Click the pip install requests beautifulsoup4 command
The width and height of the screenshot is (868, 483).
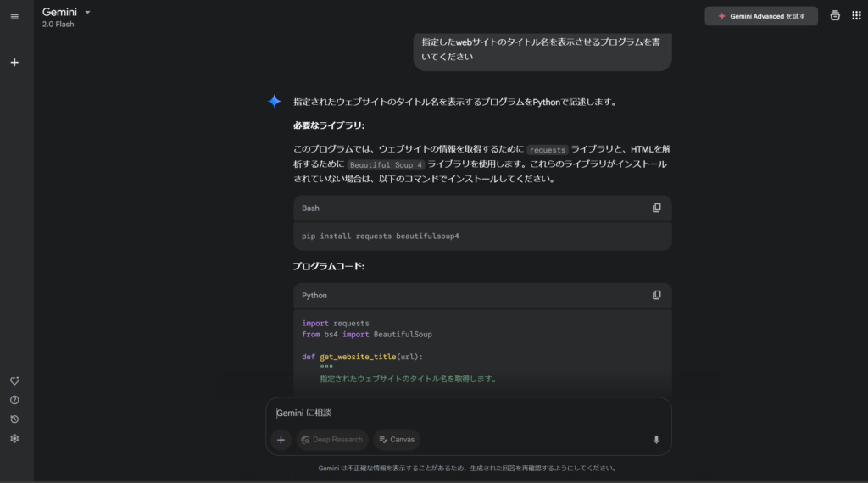click(x=381, y=236)
